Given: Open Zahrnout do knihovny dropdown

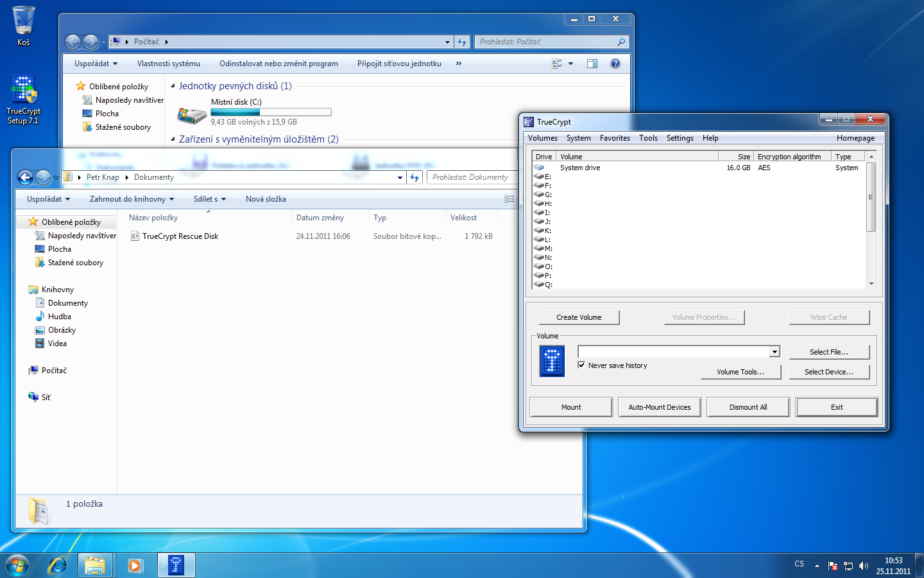Looking at the screenshot, I should point(132,199).
